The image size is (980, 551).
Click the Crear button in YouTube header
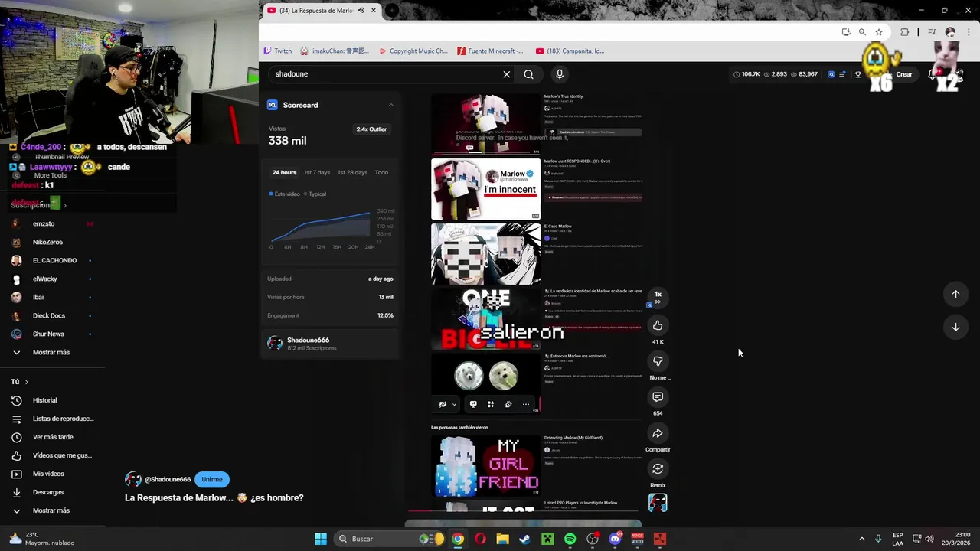[x=904, y=74]
